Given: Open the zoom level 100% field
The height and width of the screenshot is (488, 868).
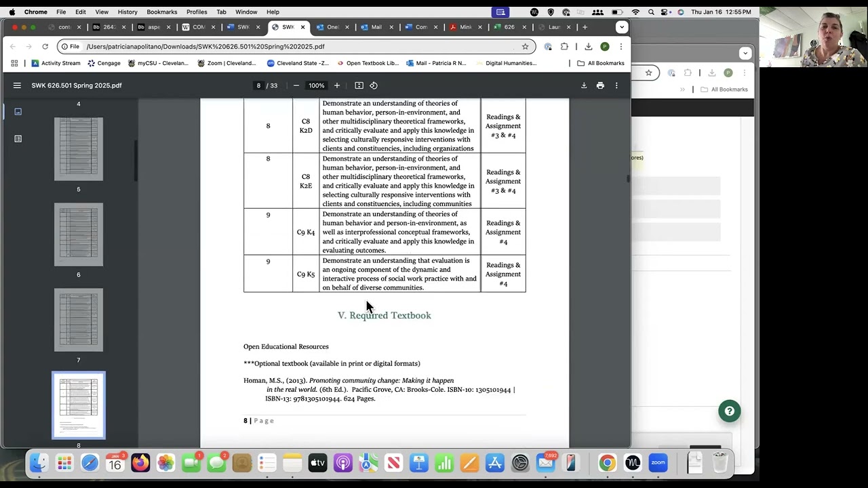Looking at the screenshot, I should click(x=316, y=85).
